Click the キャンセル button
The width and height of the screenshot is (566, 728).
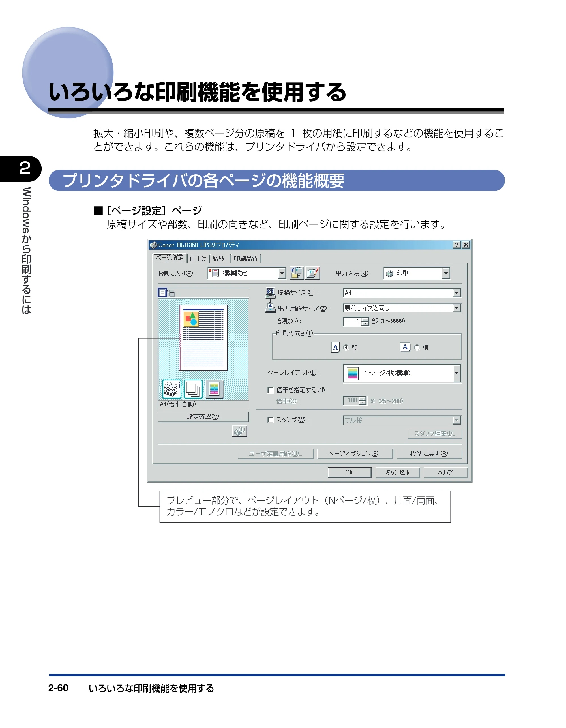[397, 472]
